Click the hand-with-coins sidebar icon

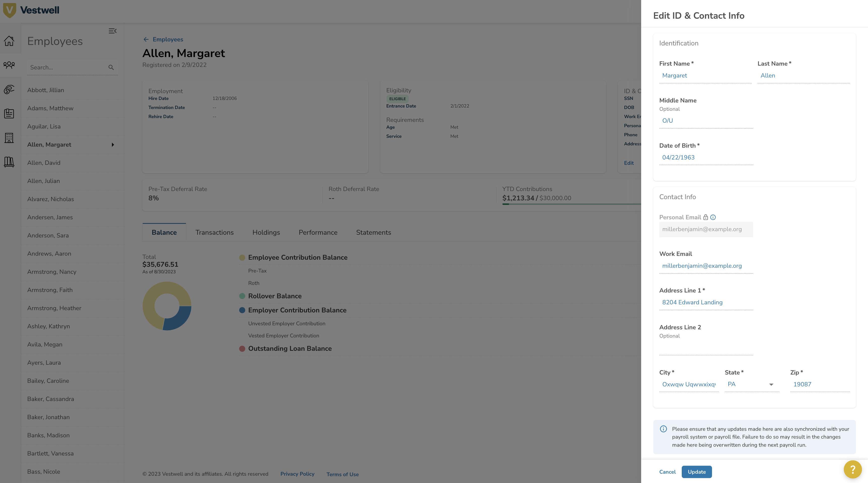pos(9,89)
